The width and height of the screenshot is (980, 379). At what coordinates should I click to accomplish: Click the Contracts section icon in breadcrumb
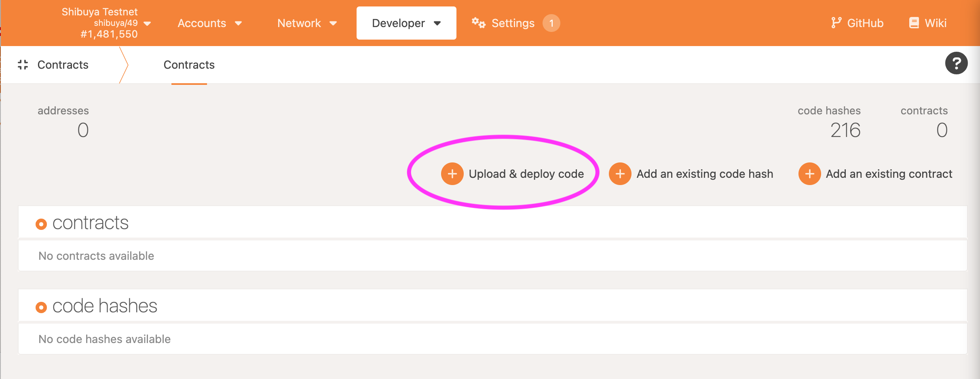[23, 65]
